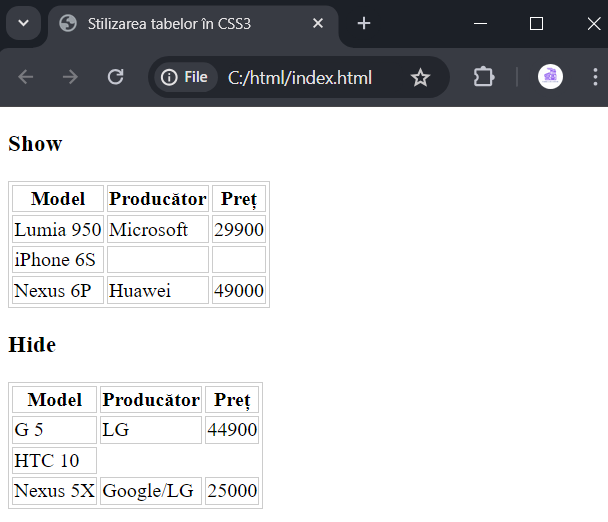Minimize the browser window
The width and height of the screenshot is (608, 522).
(480, 24)
